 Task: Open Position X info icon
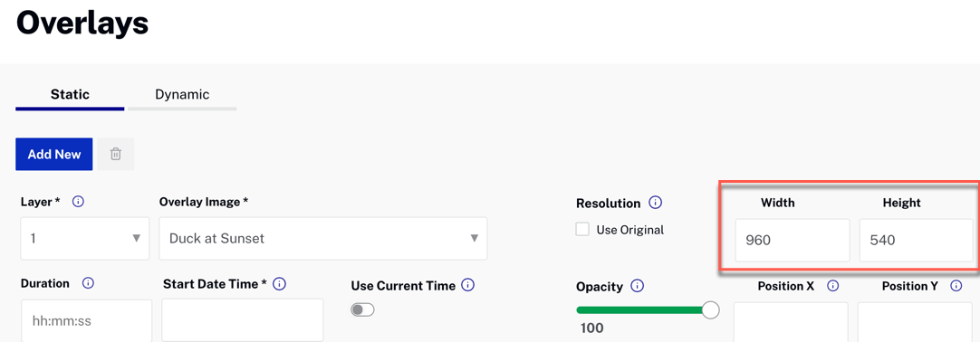click(832, 286)
